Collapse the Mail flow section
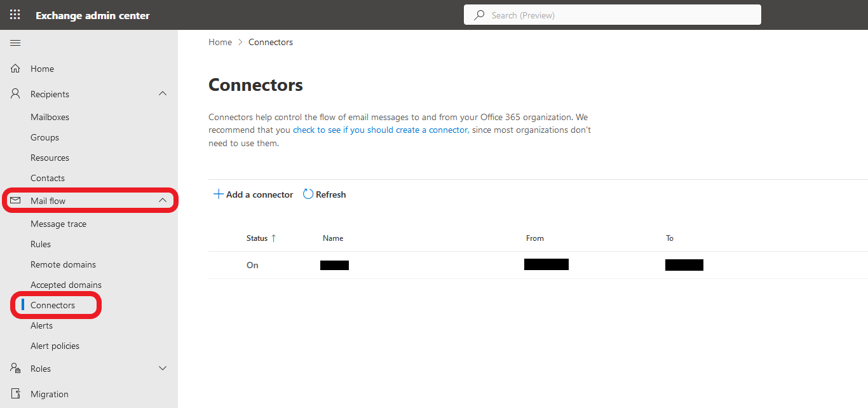The height and width of the screenshot is (408, 868). [163, 200]
